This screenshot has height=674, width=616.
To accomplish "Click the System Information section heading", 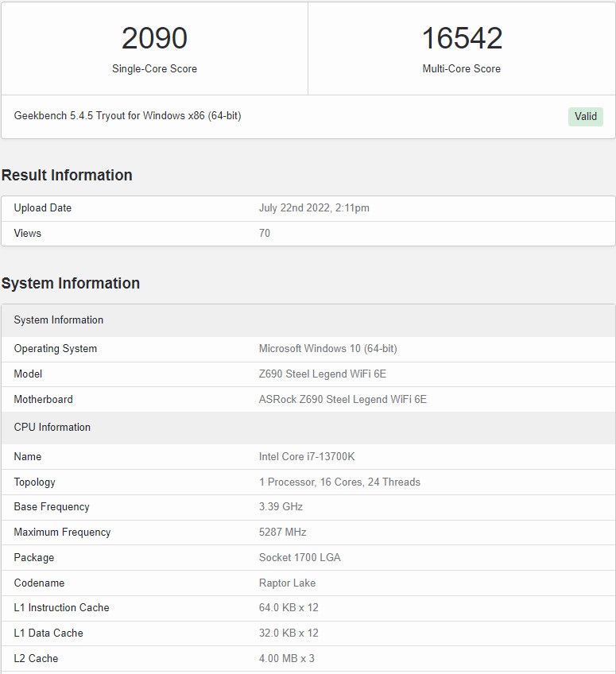I will 71,283.
